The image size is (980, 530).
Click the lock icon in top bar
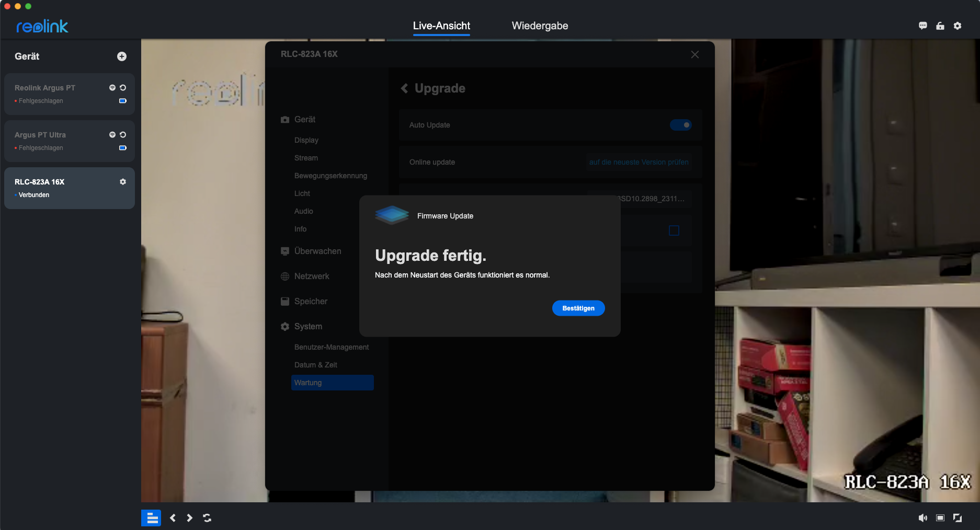[940, 26]
